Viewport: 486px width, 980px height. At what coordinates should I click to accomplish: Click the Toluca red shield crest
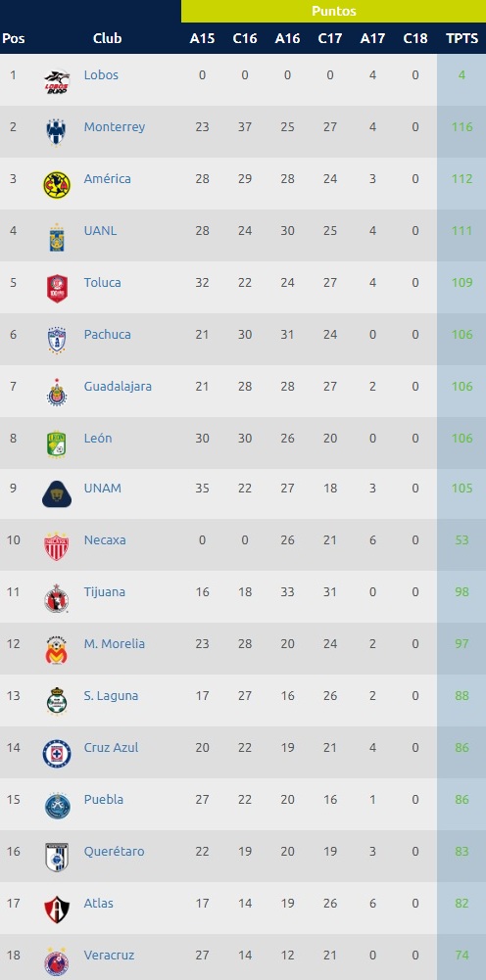click(x=56, y=289)
